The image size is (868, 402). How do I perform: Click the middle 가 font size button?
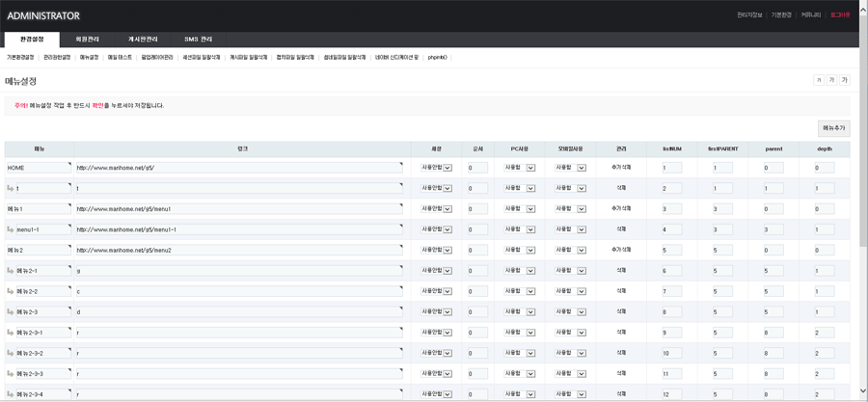pyautogui.click(x=831, y=80)
